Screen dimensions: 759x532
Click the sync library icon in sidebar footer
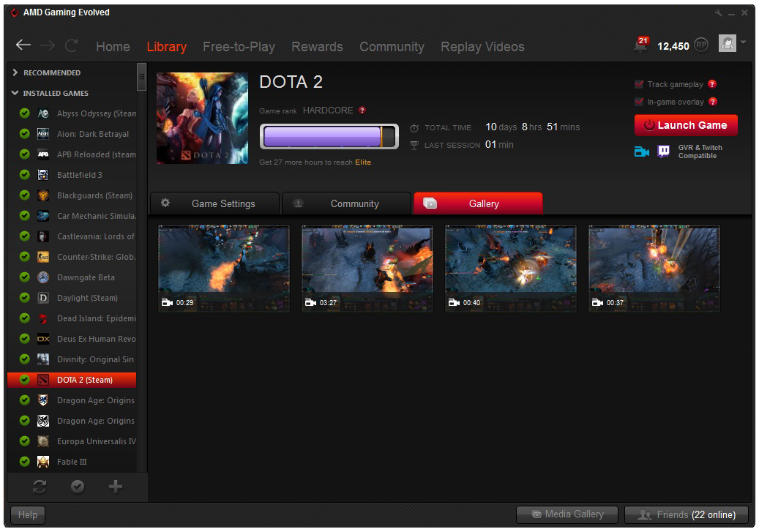coord(40,487)
